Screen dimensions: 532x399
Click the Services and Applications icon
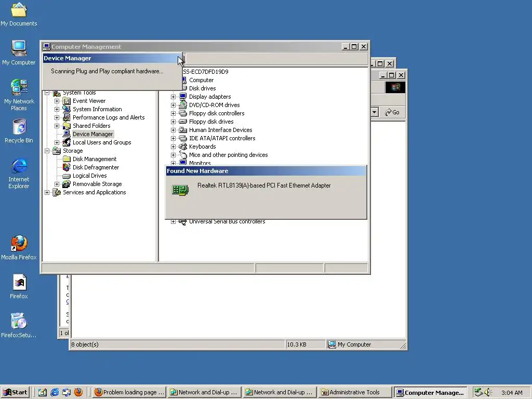[x=57, y=192]
